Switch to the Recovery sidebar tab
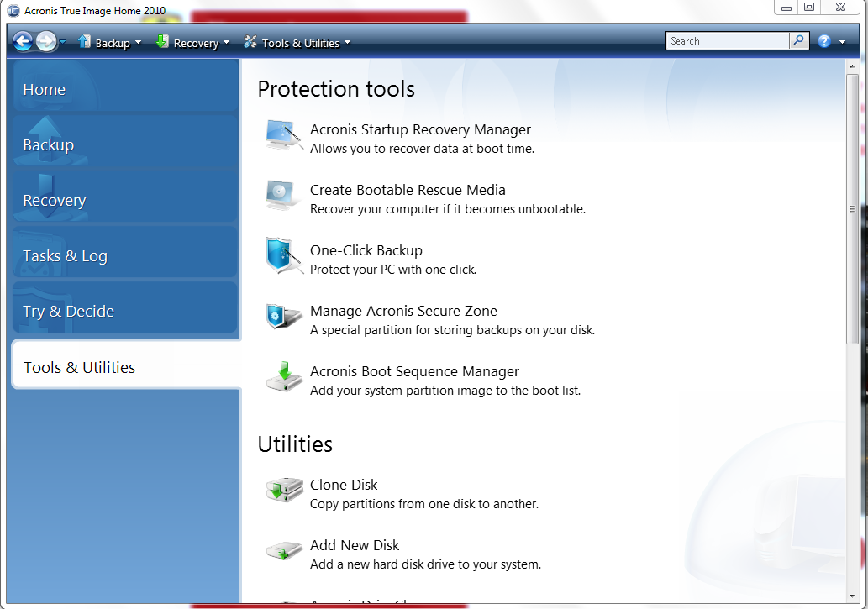868x609 pixels. (x=126, y=196)
